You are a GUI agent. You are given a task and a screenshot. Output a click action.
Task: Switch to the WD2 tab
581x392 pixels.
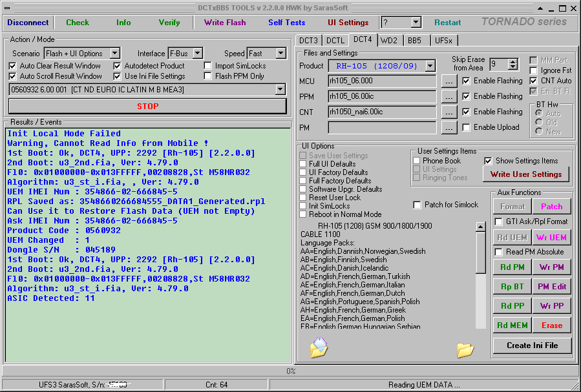[x=388, y=40]
